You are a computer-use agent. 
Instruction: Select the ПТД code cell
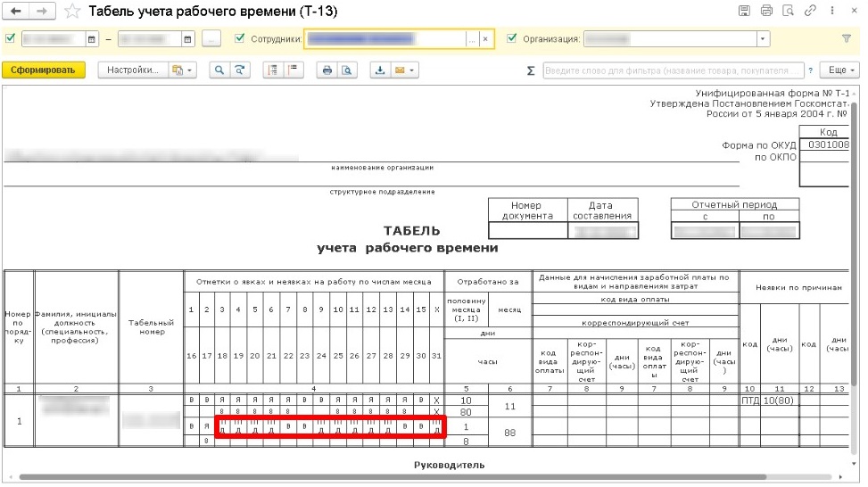(749, 400)
